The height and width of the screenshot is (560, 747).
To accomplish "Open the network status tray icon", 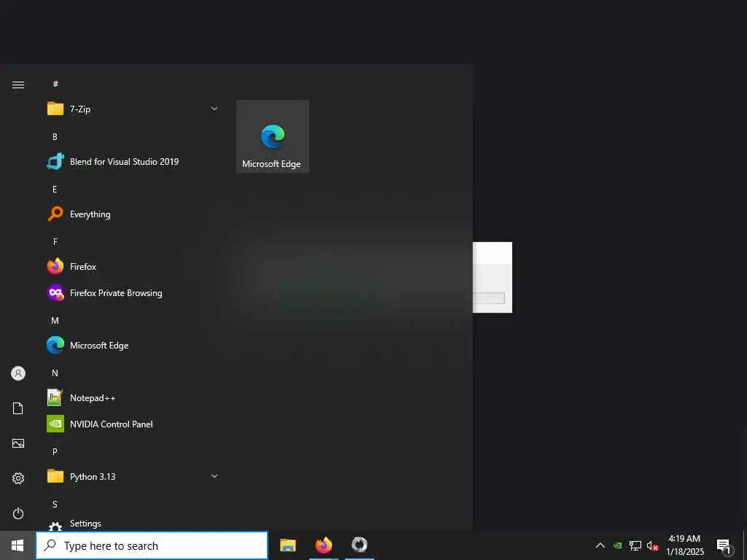I will 635,545.
